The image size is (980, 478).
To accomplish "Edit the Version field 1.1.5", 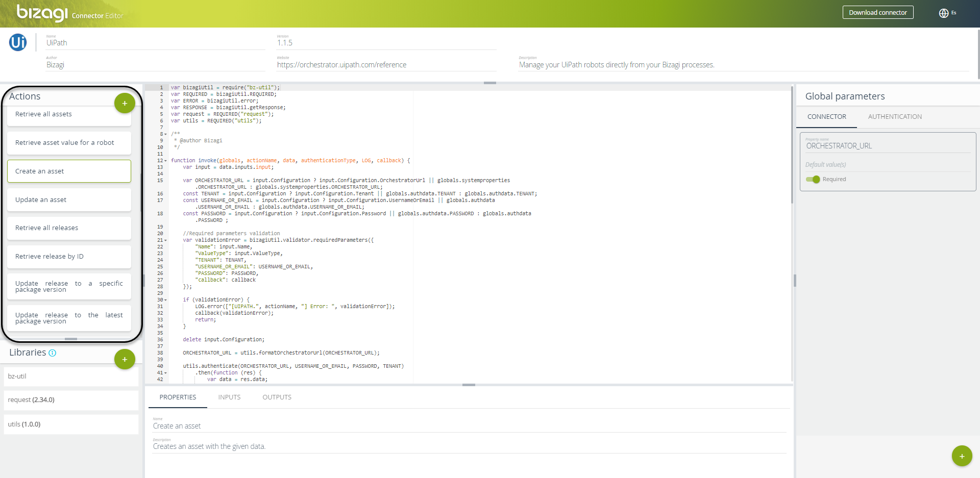I will point(386,43).
